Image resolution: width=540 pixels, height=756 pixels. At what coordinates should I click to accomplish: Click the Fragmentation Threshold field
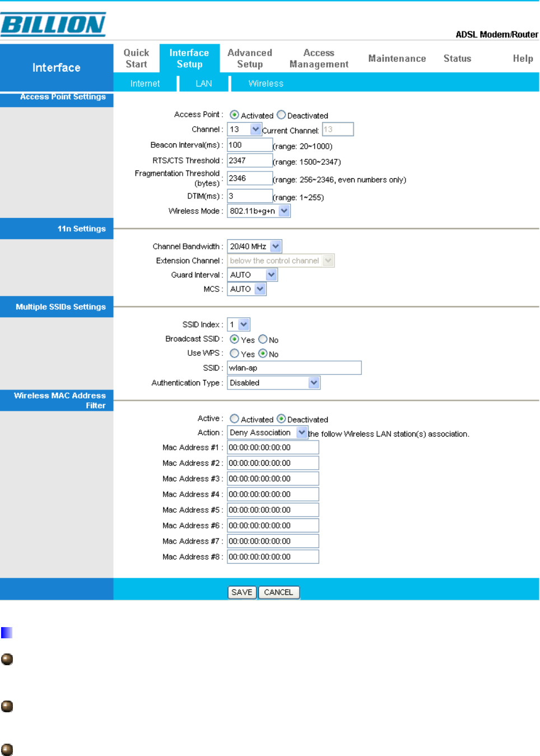[250, 179]
